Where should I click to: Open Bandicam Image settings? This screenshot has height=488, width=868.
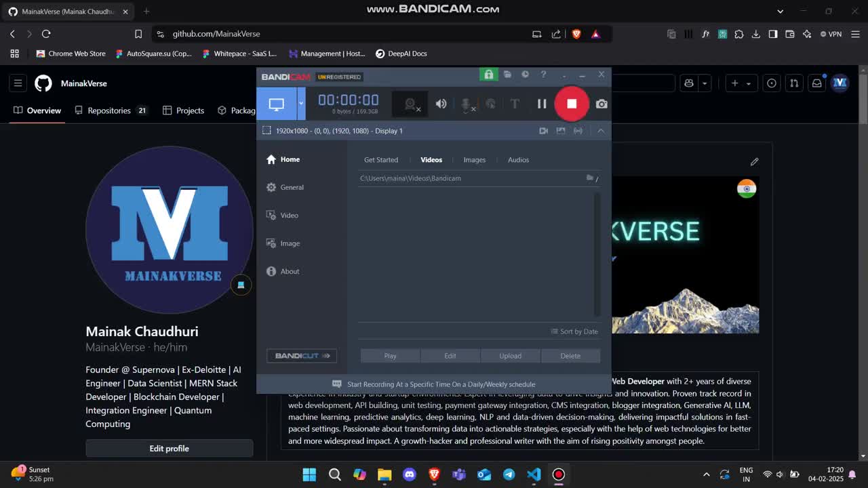[283, 243]
